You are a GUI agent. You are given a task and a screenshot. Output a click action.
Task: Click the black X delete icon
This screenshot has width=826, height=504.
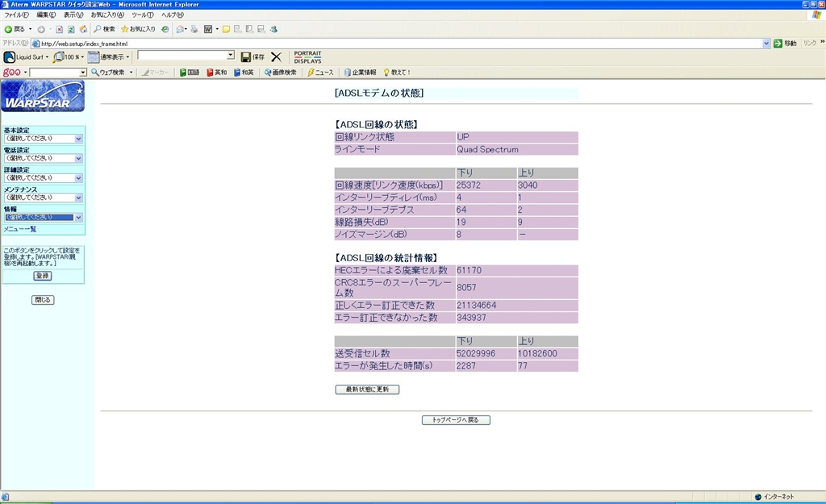(x=276, y=57)
